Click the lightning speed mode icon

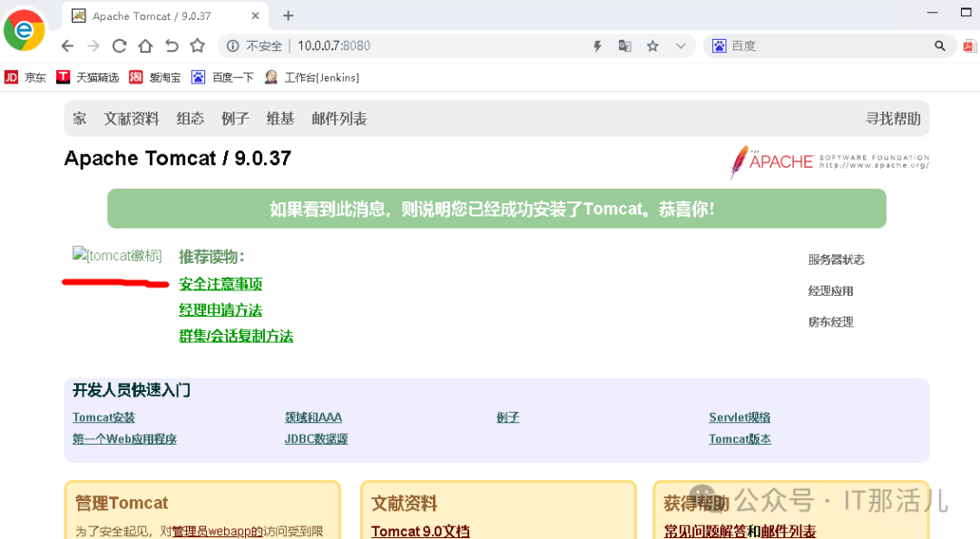coord(597,45)
